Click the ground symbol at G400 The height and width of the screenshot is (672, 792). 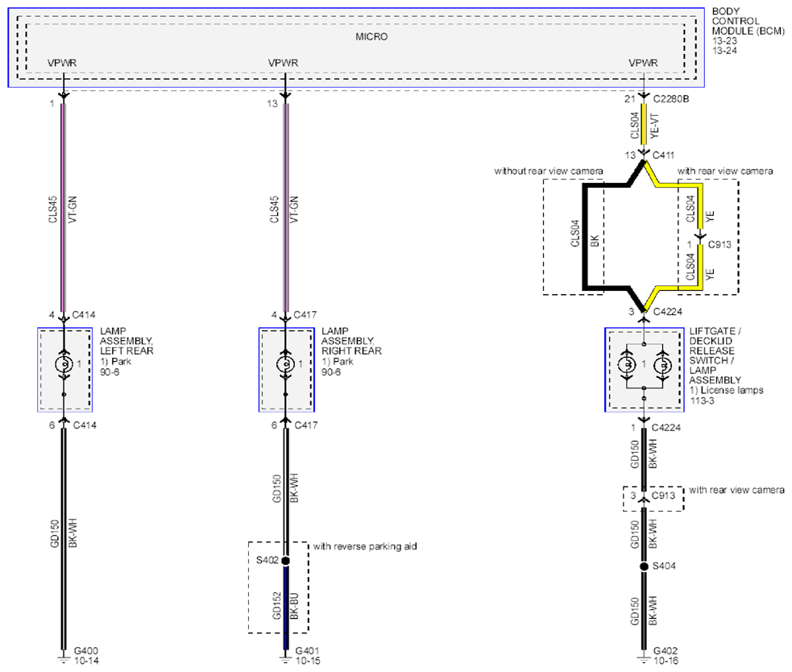click(64, 657)
